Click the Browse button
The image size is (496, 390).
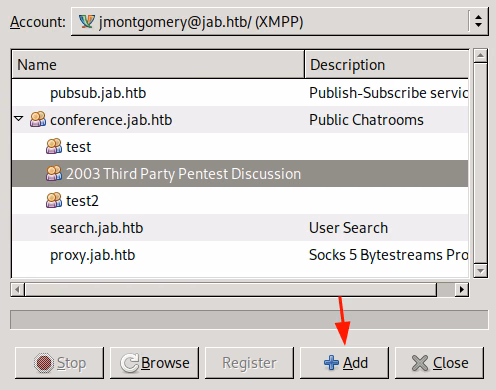coord(154,363)
